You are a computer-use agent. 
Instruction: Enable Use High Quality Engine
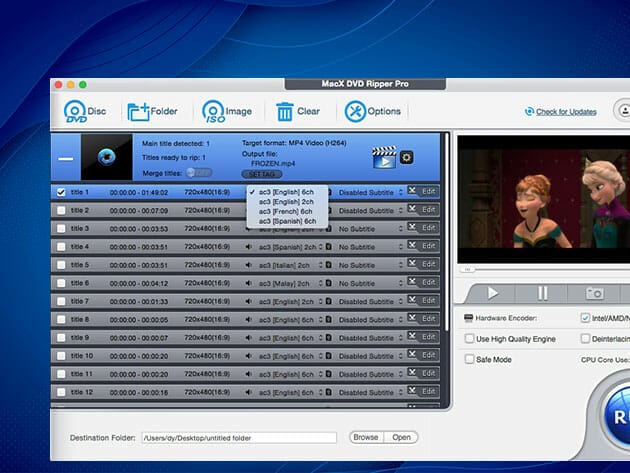(x=468, y=339)
